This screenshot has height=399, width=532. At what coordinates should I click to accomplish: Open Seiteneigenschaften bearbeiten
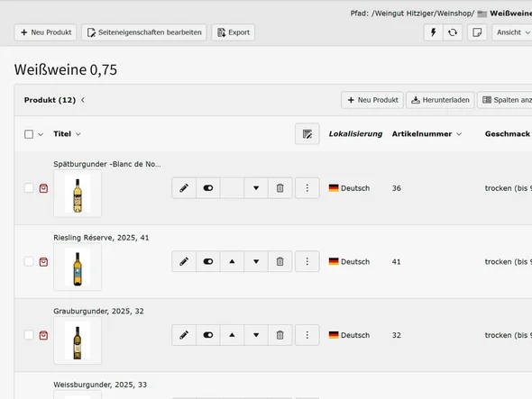(144, 32)
